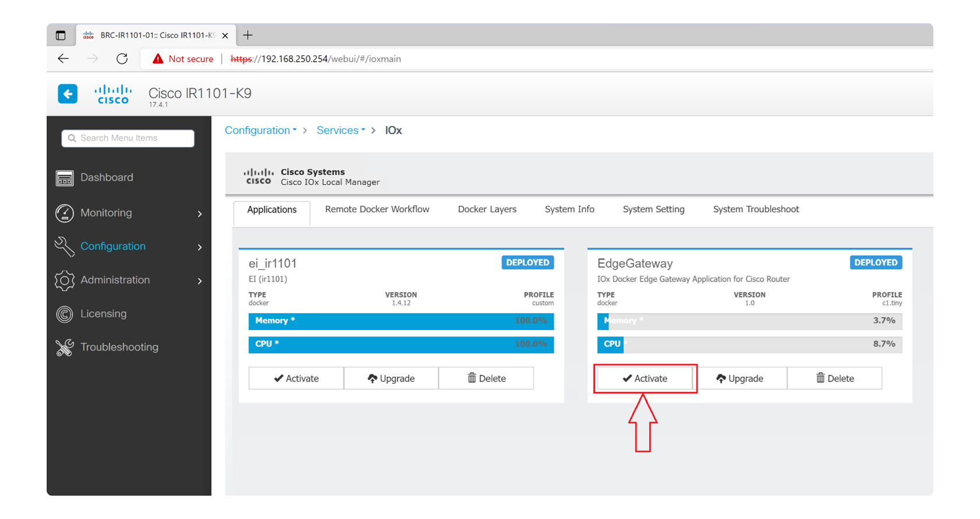Viewport: 980px width, 519px height.
Task: Switch to System Troubleshoot tab
Action: click(756, 209)
